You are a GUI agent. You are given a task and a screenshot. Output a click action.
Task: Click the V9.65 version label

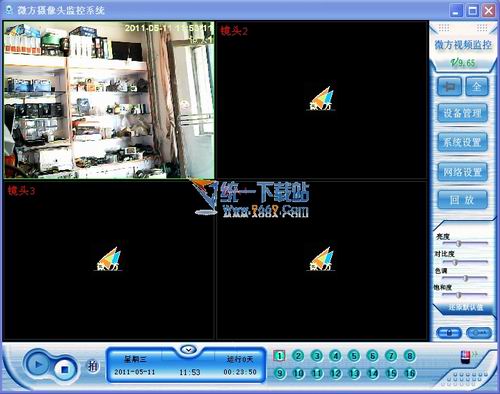pyautogui.click(x=463, y=63)
